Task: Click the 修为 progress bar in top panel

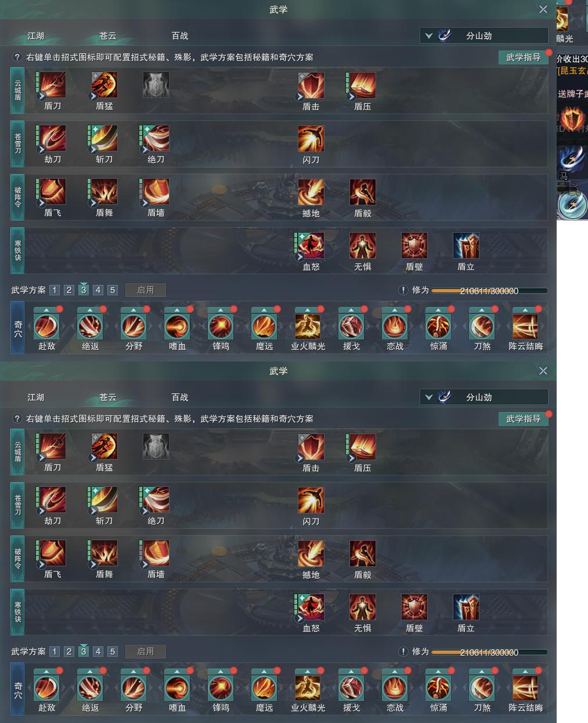Action: click(x=489, y=291)
